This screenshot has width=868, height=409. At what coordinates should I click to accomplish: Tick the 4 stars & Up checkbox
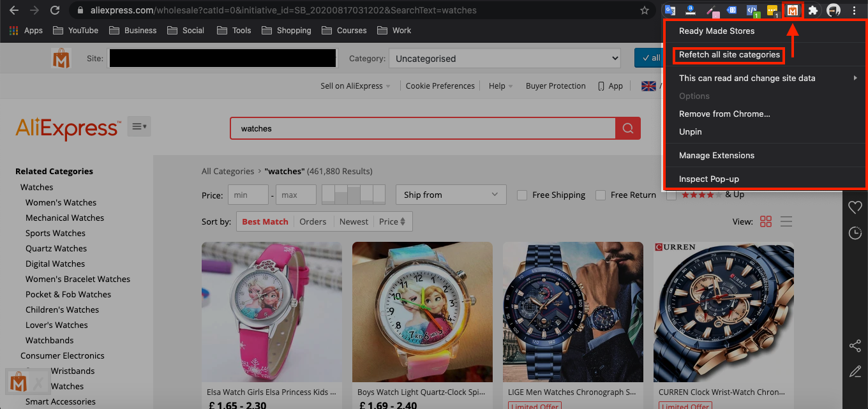point(671,195)
